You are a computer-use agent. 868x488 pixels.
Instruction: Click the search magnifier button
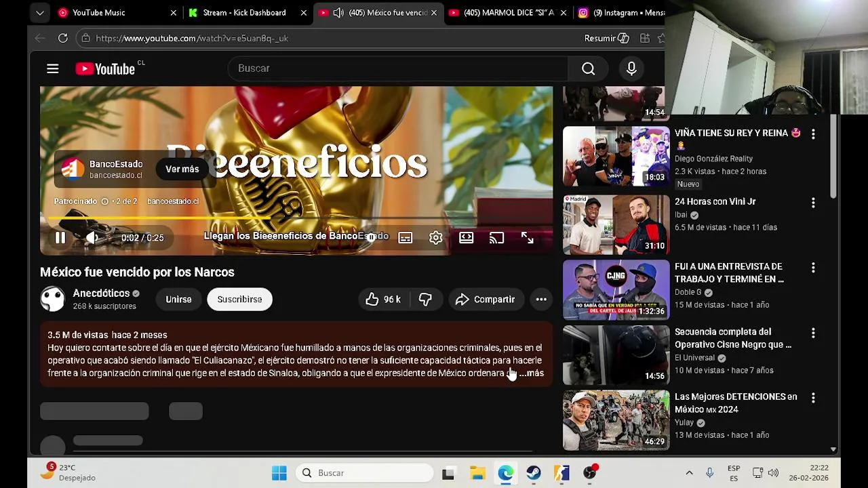click(x=588, y=68)
